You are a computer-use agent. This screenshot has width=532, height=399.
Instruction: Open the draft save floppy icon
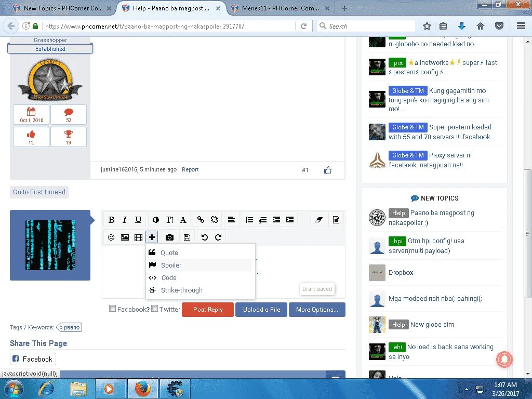tap(187, 237)
